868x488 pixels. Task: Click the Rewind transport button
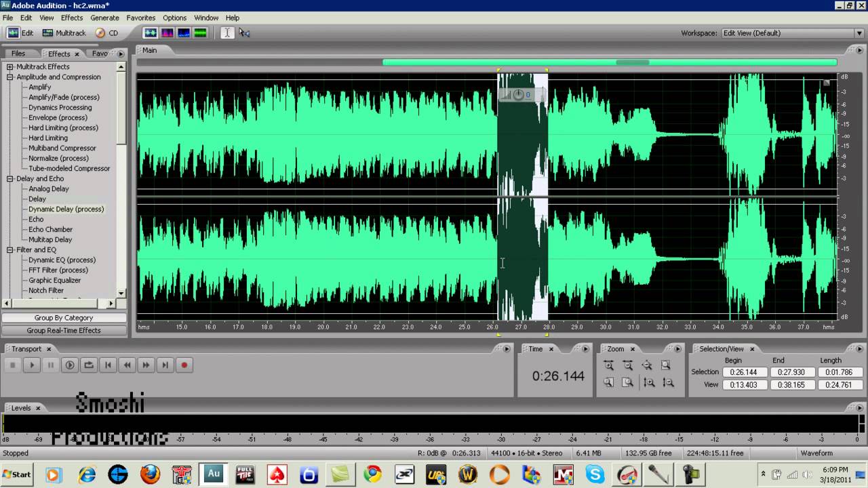126,365
